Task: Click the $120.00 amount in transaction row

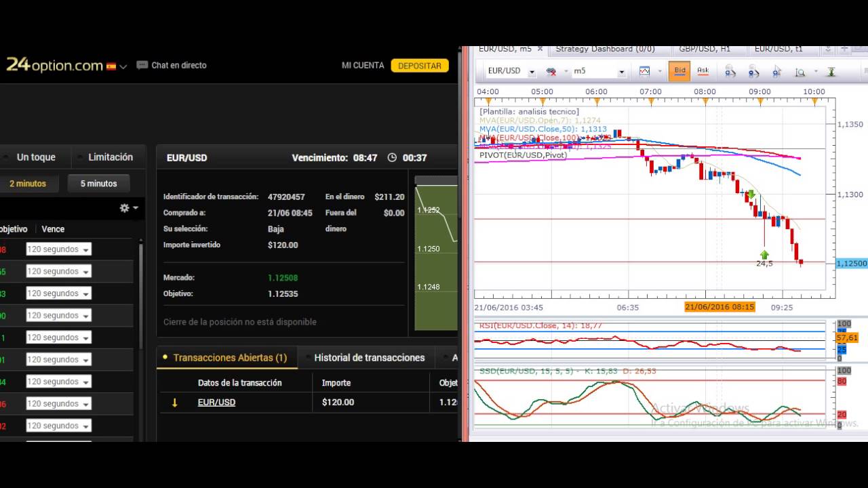Action: click(338, 403)
